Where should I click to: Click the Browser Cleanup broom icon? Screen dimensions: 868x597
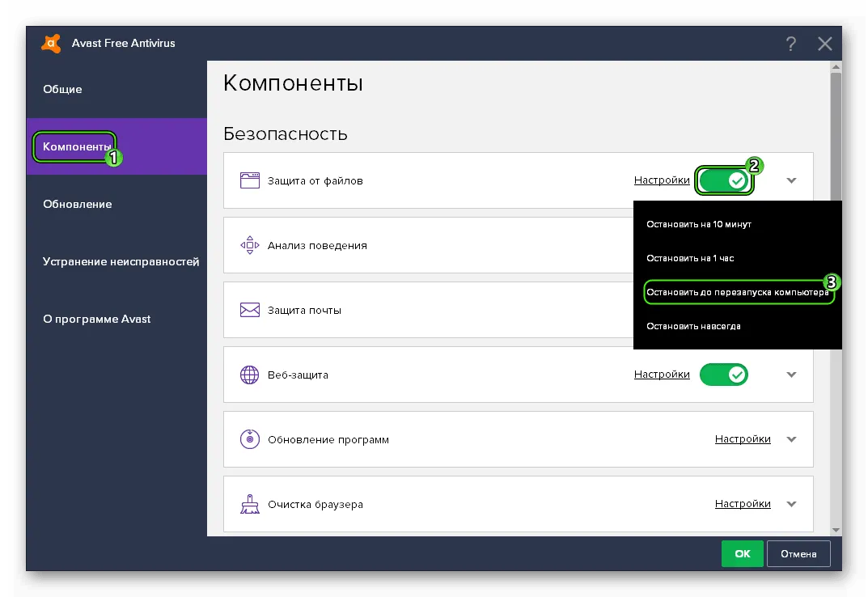coord(249,504)
